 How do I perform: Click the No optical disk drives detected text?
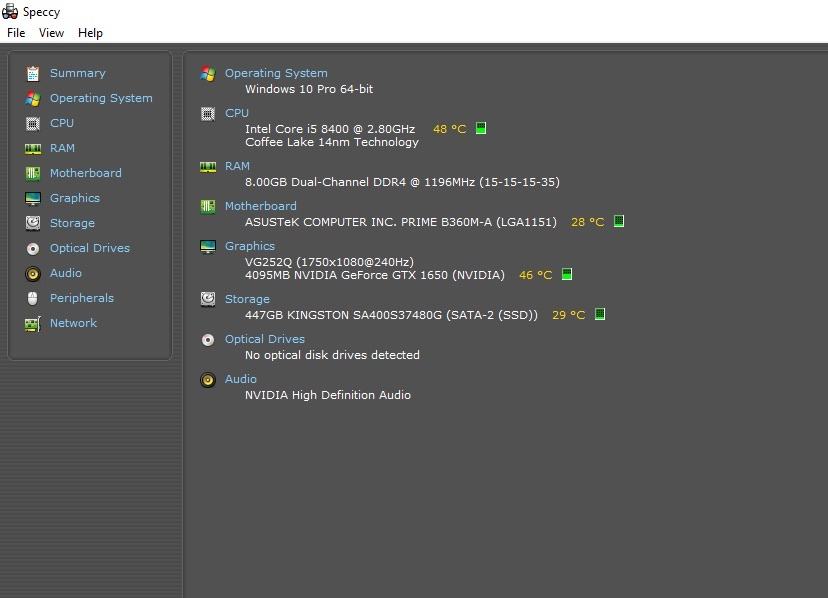click(332, 355)
